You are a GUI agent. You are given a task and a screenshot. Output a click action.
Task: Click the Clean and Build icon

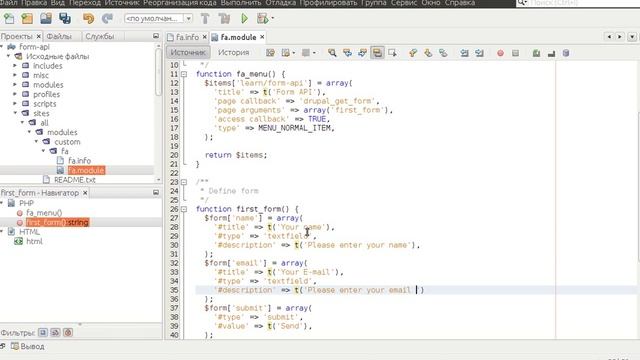point(224,18)
